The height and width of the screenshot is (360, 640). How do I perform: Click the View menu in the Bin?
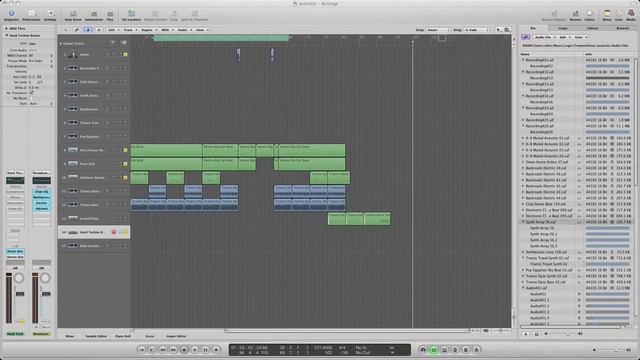tap(580, 37)
